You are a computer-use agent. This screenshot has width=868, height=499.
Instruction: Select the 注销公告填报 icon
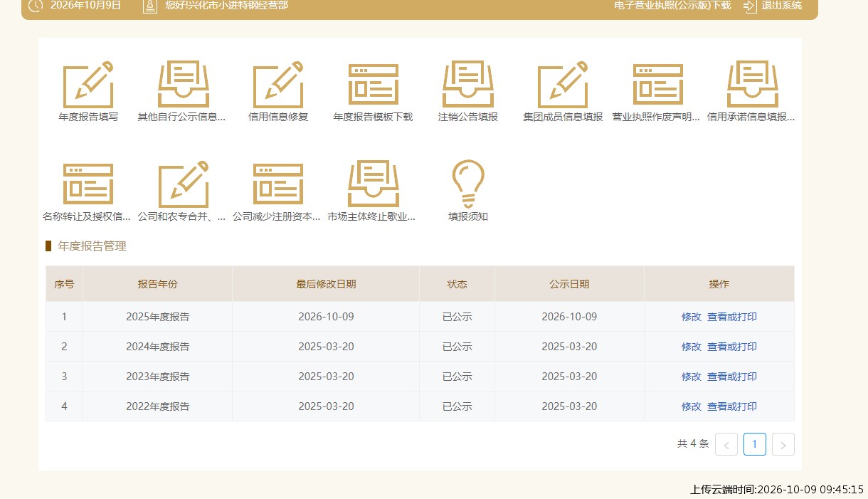(x=468, y=85)
